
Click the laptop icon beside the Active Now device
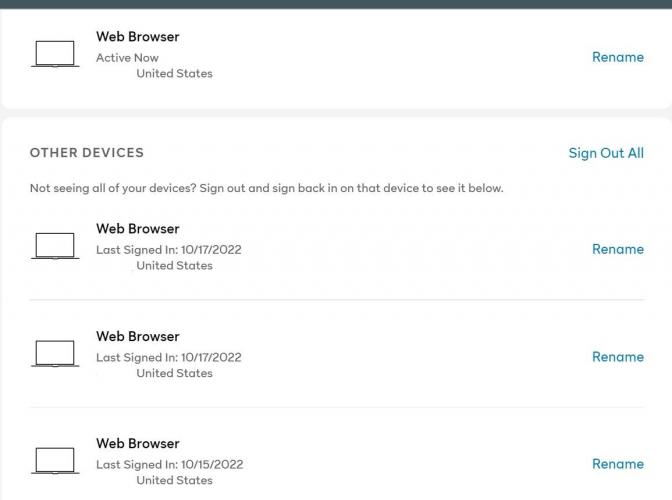point(55,54)
